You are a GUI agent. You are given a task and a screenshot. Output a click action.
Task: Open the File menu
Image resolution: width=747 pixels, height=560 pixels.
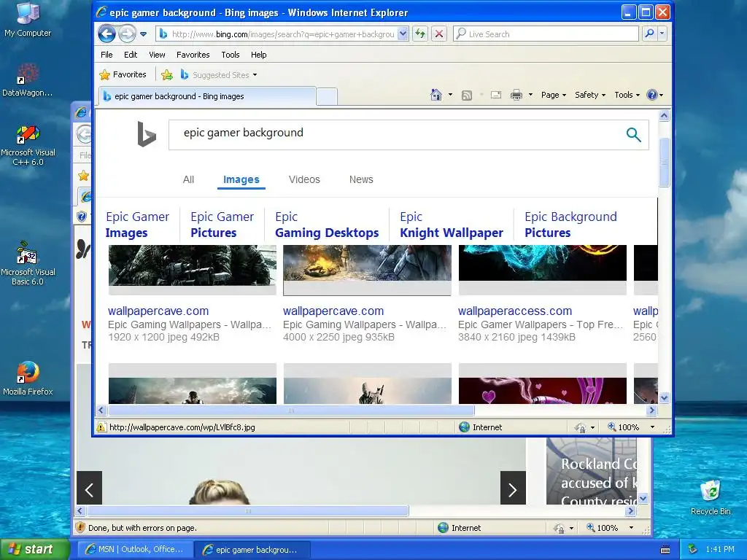(x=107, y=55)
